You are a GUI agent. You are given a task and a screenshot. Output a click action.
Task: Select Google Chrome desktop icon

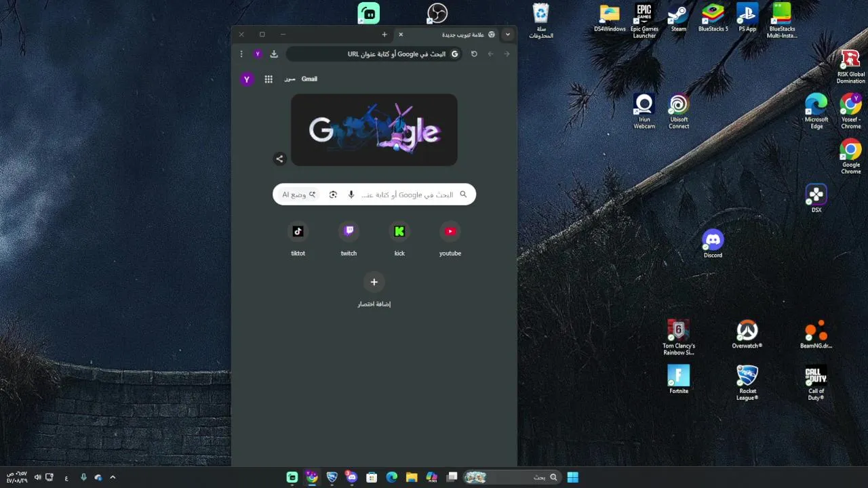[850, 157]
